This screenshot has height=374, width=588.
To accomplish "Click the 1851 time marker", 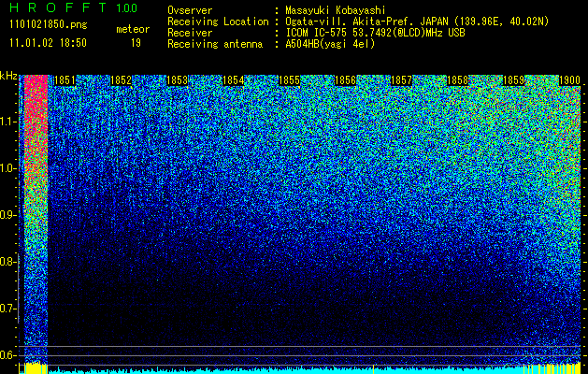I will [x=65, y=80].
